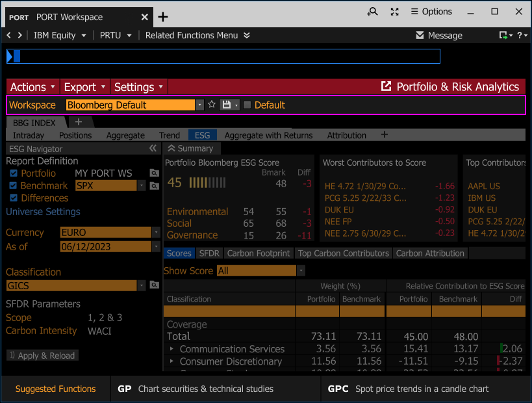Add a new tab with plus icon
The width and height of the screenshot is (532, 403).
(163, 17)
